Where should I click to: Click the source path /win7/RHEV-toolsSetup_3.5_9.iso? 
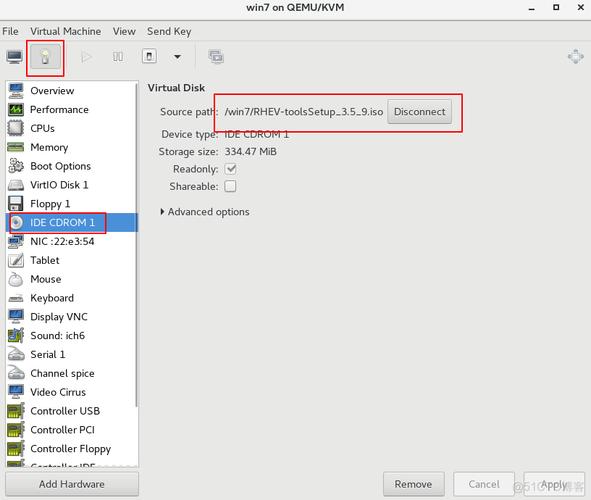pos(304,112)
